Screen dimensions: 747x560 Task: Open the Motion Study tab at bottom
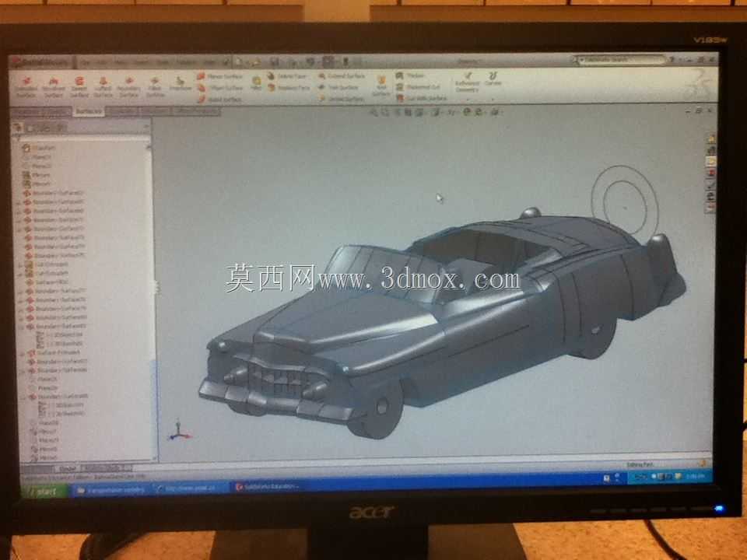[x=103, y=467]
